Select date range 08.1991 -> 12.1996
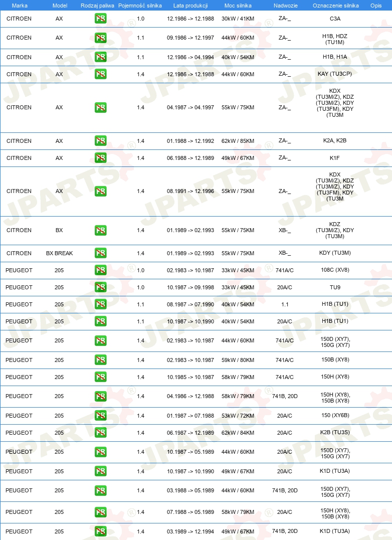This screenshot has height=540, width=392. (190, 191)
